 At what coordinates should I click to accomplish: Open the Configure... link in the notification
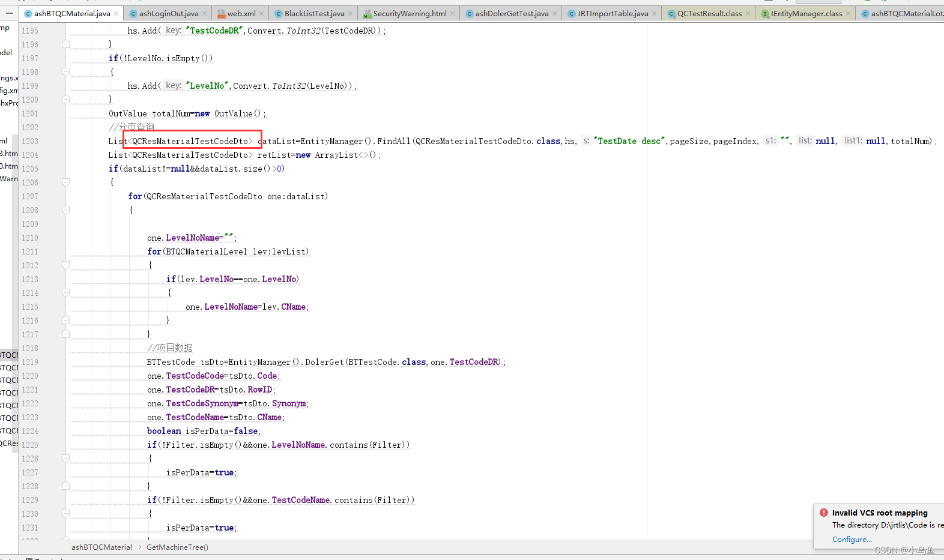point(852,539)
